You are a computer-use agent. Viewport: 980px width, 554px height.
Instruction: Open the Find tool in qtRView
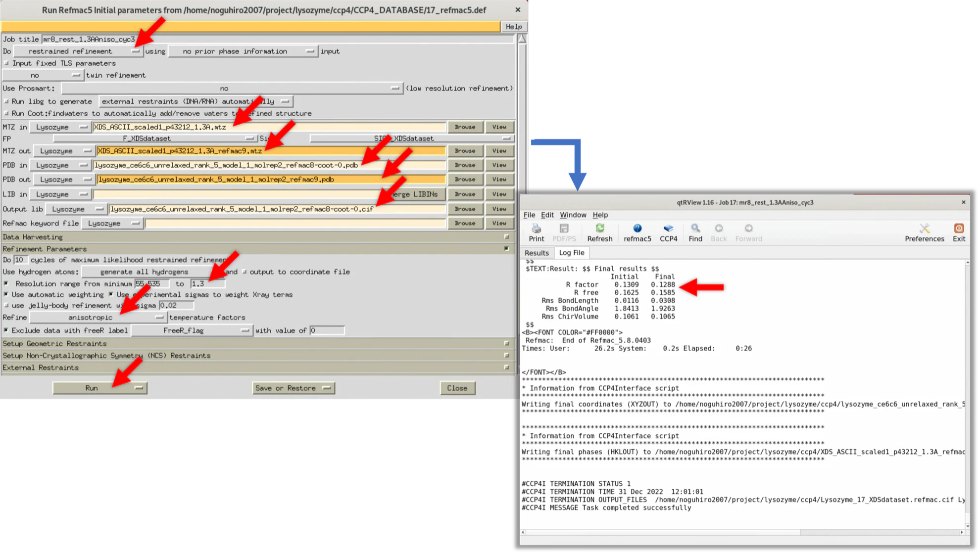click(x=695, y=232)
